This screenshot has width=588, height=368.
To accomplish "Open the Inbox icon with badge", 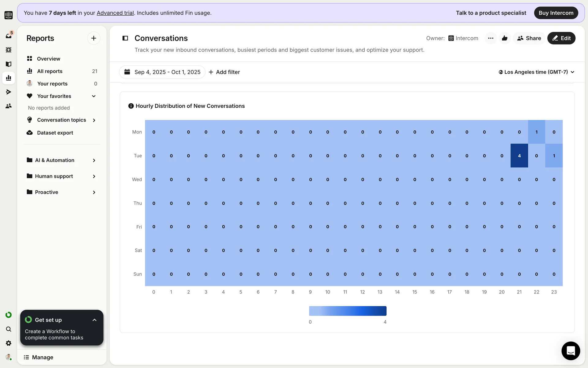I will click(9, 36).
